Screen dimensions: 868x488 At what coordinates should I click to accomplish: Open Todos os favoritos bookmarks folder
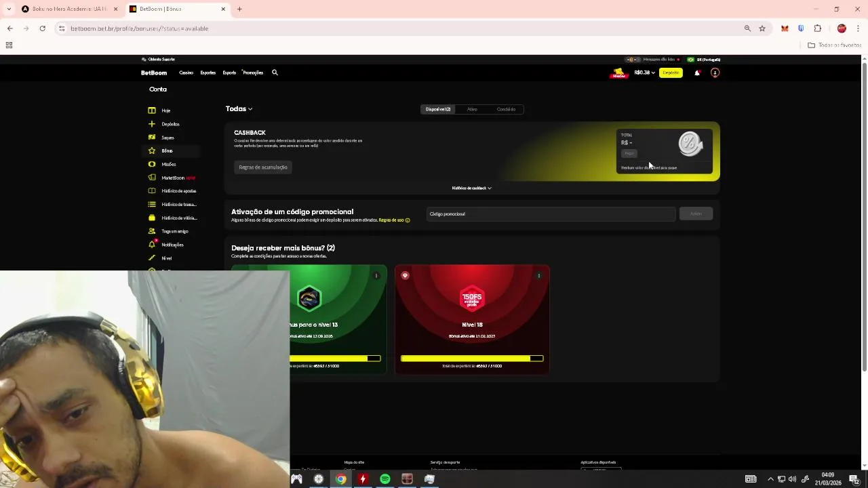pyautogui.click(x=835, y=45)
